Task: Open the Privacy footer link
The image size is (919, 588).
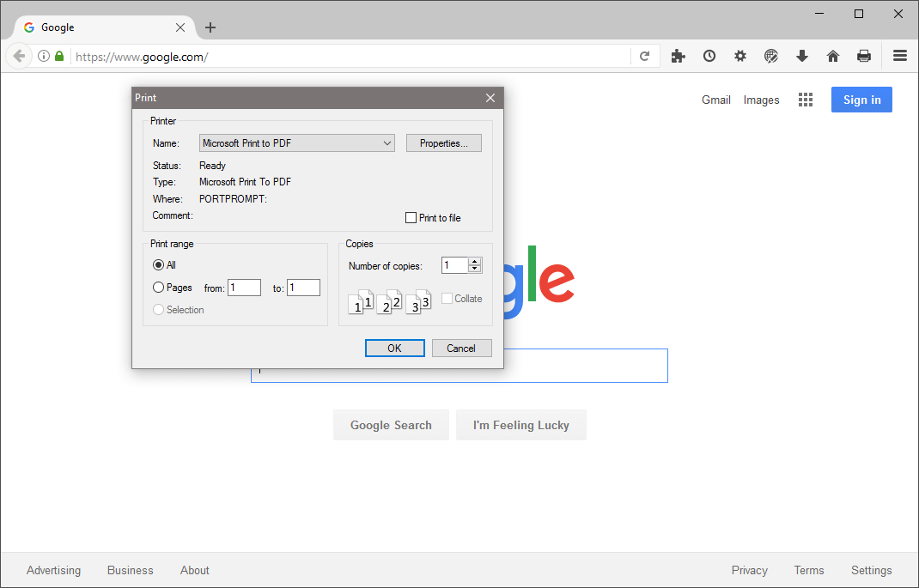Action: point(749,571)
